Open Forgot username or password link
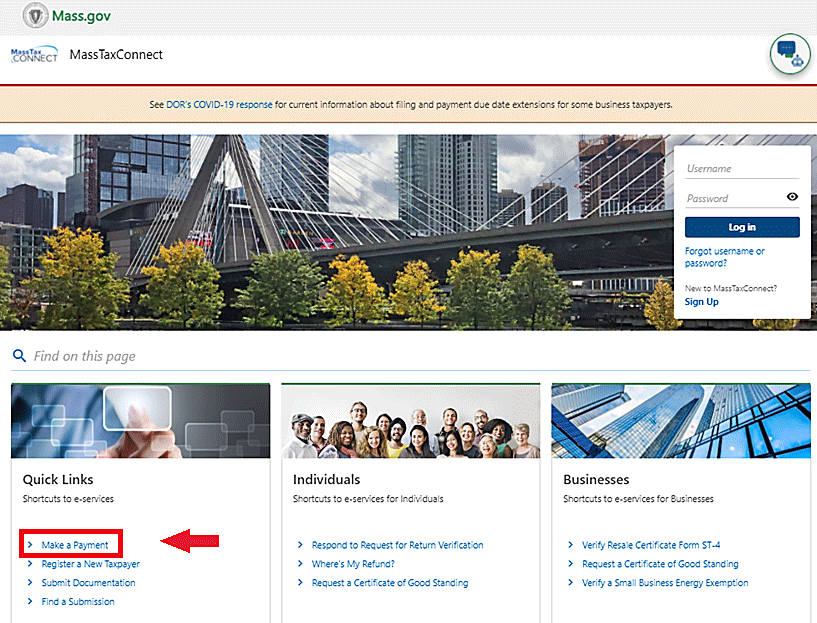Screen dimensions: 817x623 pyautogui.click(x=724, y=257)
